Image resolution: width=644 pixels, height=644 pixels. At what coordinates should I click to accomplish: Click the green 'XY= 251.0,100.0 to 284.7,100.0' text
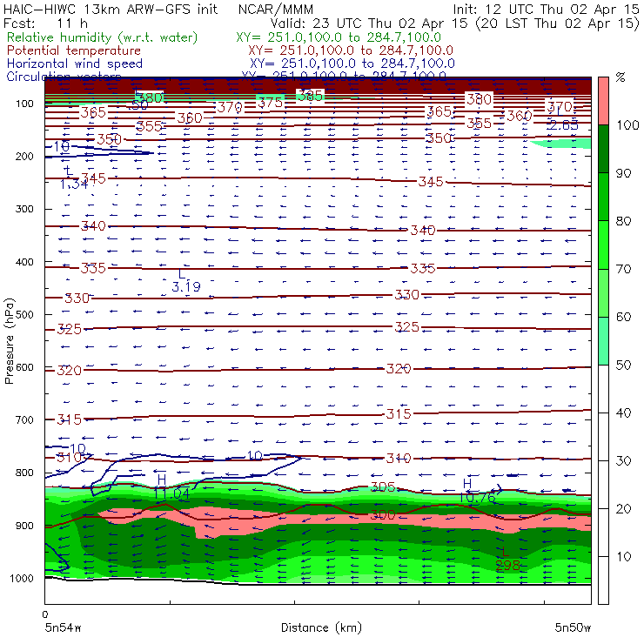click(339, 37)
